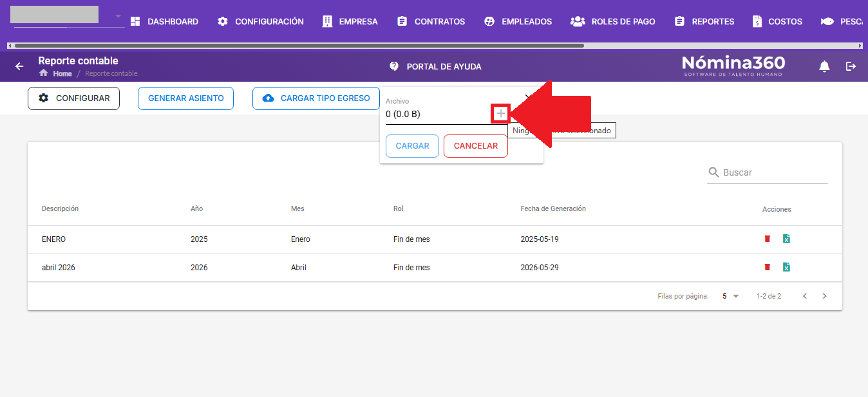The width and height of the screenshot is (868, 397).
Task: Click the home icon in breadcrumb
Action: click(44, 73)
